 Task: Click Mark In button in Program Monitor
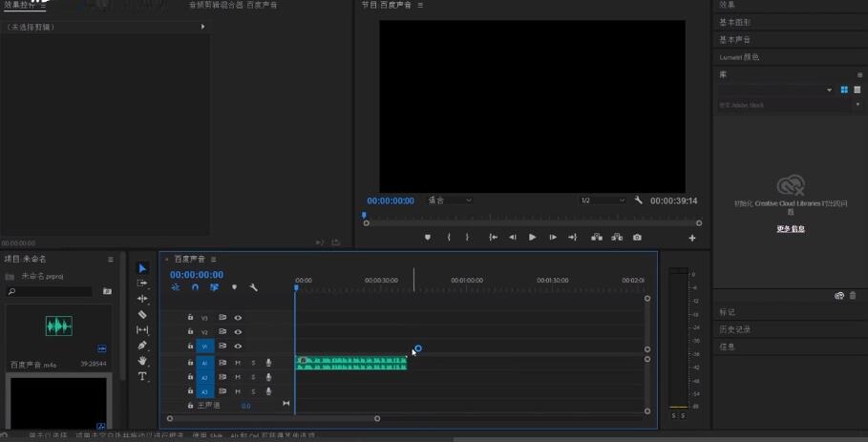point(449,238)
